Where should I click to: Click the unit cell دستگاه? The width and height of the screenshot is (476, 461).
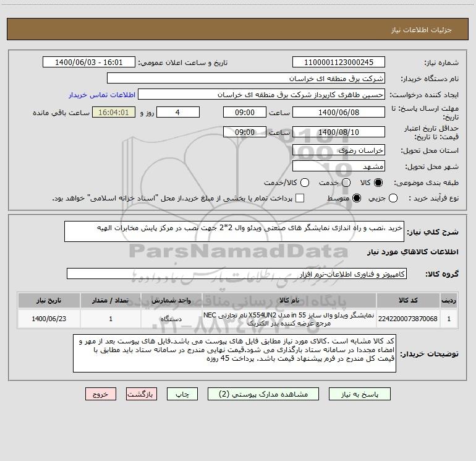(x=171, y=319)
